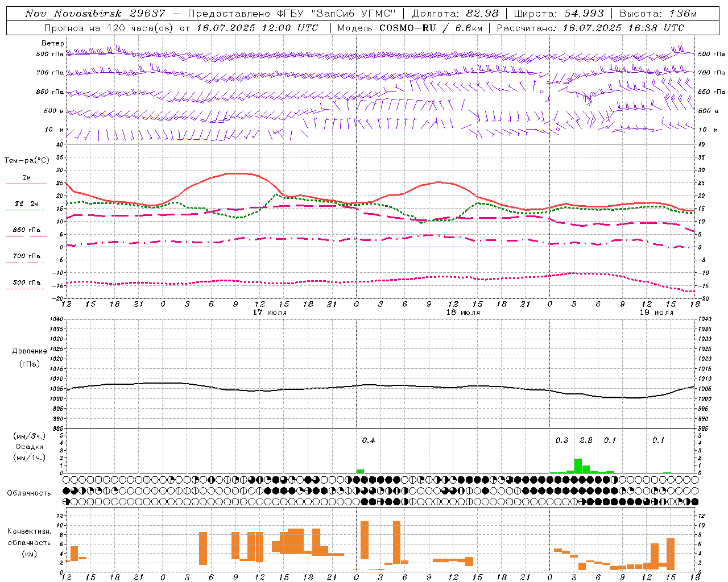Click the 2.8 precipitation amount value

coord(586,440)
